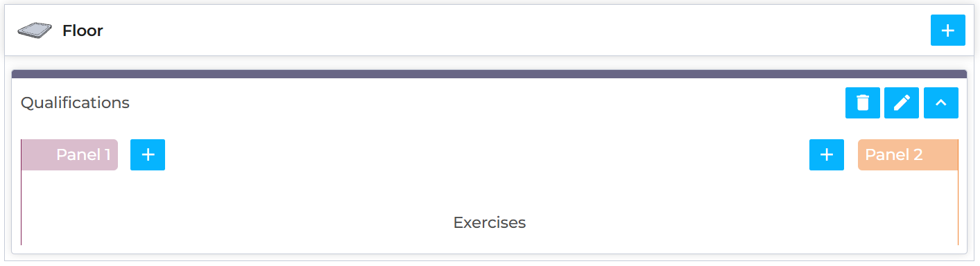Collapse the Qualifications section with the chevron
This screenshot has width=980, height=266.
940,103
